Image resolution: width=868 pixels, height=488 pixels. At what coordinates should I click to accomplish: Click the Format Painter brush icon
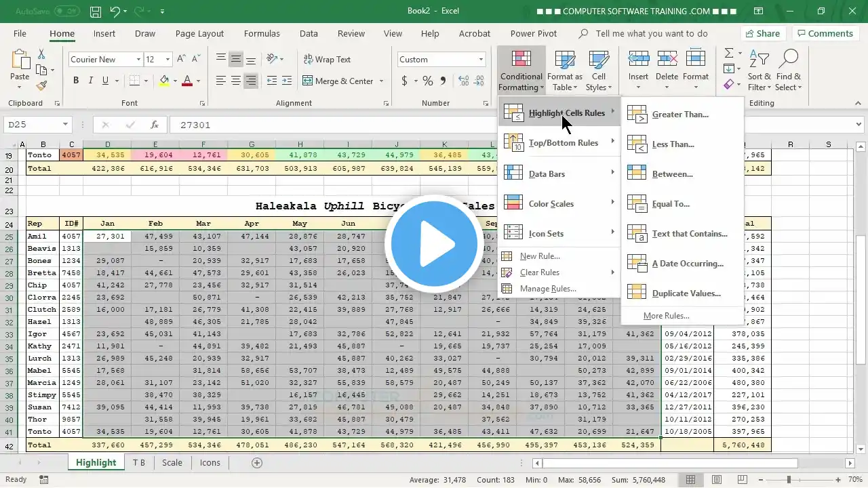coord(41,86)
